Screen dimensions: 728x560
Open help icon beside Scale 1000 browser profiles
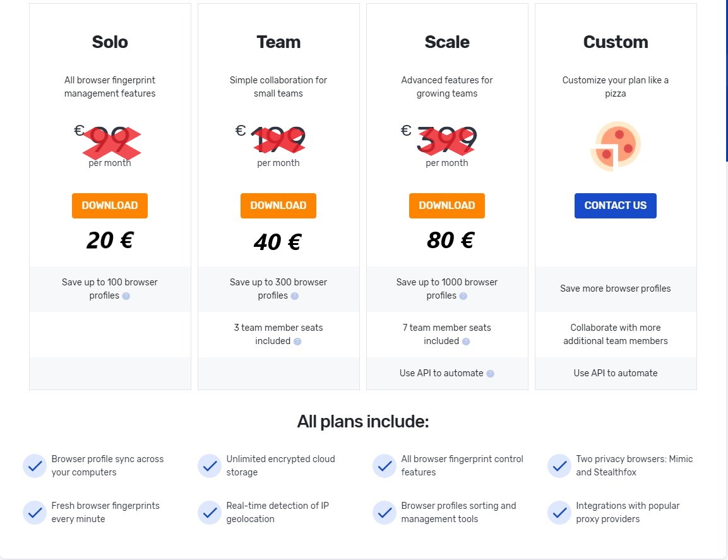coord(463,296)
